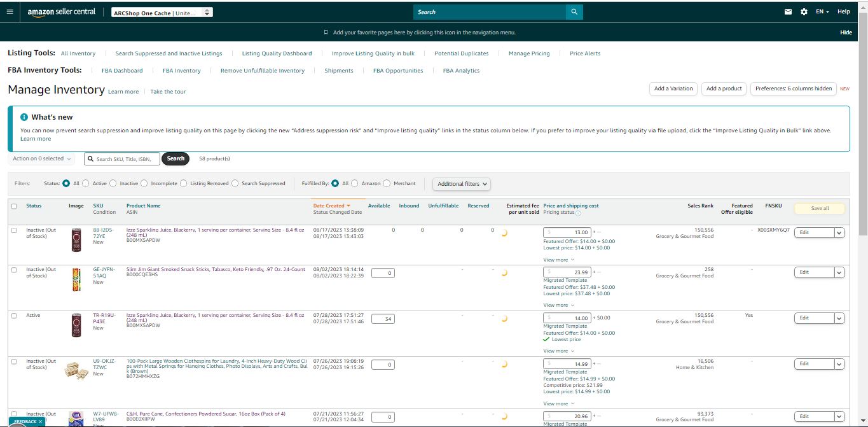This screenshot has height=427, width=868.
Task: Hide the favorites banner
Action: coord(846,32)
